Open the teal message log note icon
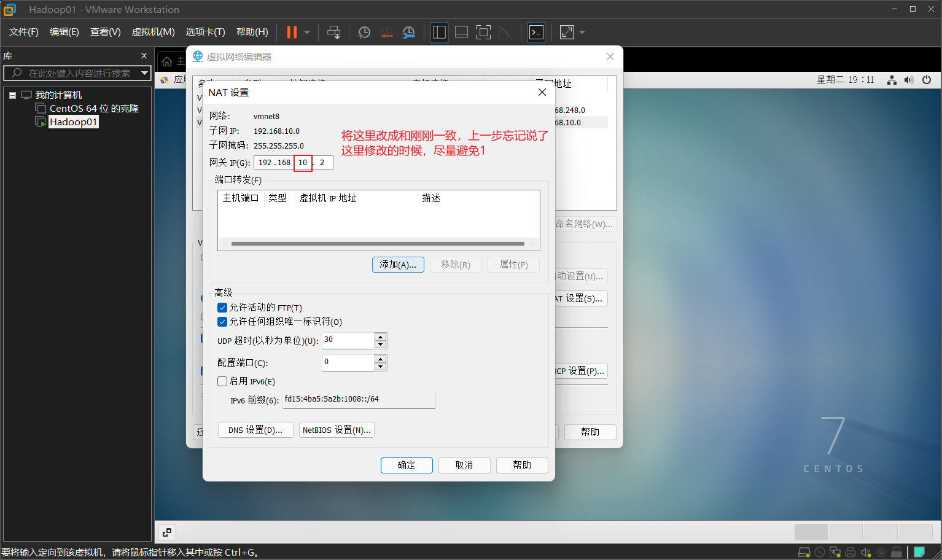This screenshot has height=560, width=942. pyautogui.click(x=919, y=552)
